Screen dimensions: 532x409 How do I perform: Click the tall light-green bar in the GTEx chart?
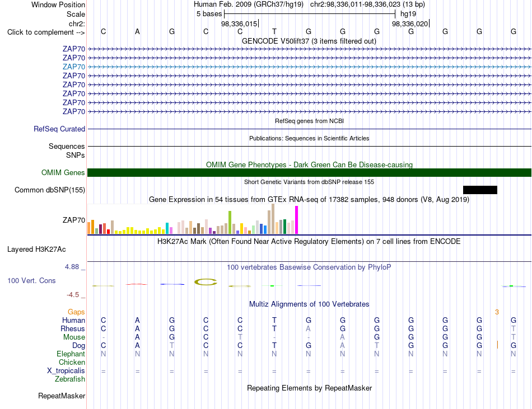click(x=230, y=222)
